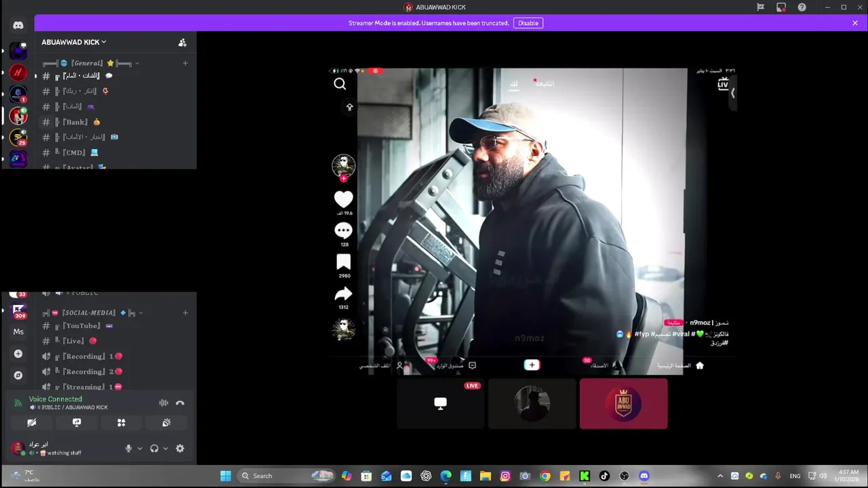The image size is (868, 488).
Task: Click the screen share button
Action: click(77, 422)
